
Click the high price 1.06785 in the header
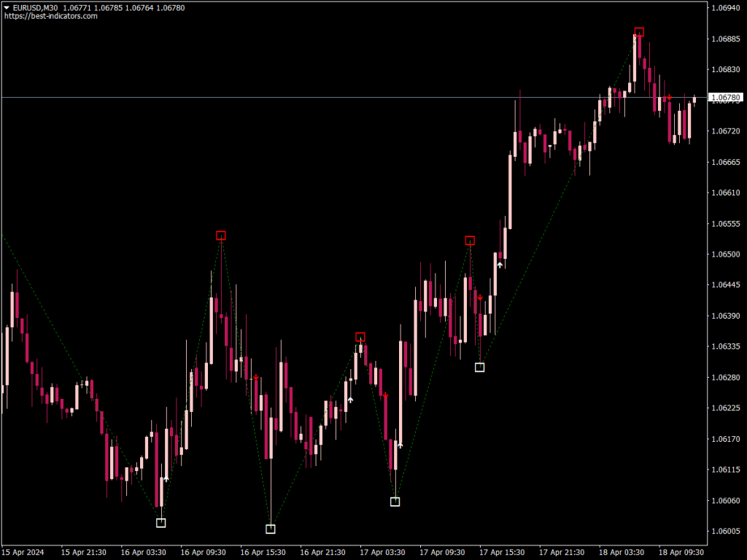point(108,7)
